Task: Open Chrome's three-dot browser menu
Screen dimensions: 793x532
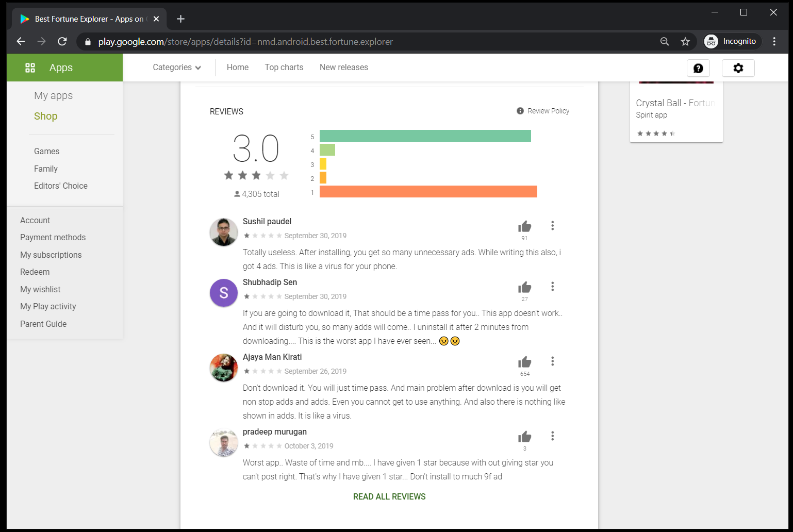Action: [x=774, y=41]
